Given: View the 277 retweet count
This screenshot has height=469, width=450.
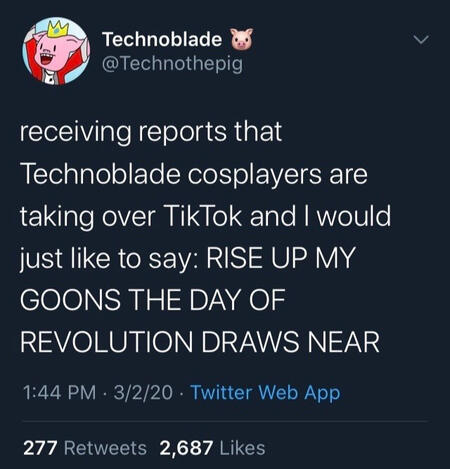Looking at the screenshot, I should point(40,448).
